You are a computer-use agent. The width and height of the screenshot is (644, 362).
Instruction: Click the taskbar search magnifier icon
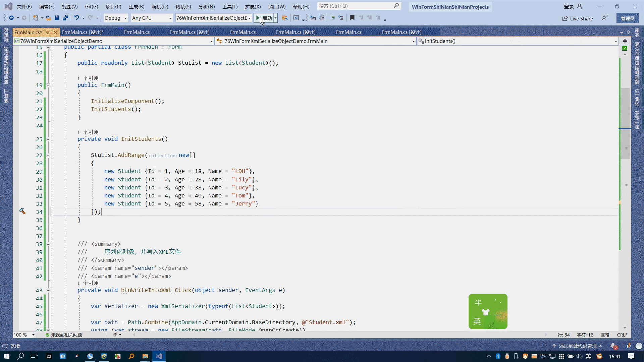click(20, 356)
